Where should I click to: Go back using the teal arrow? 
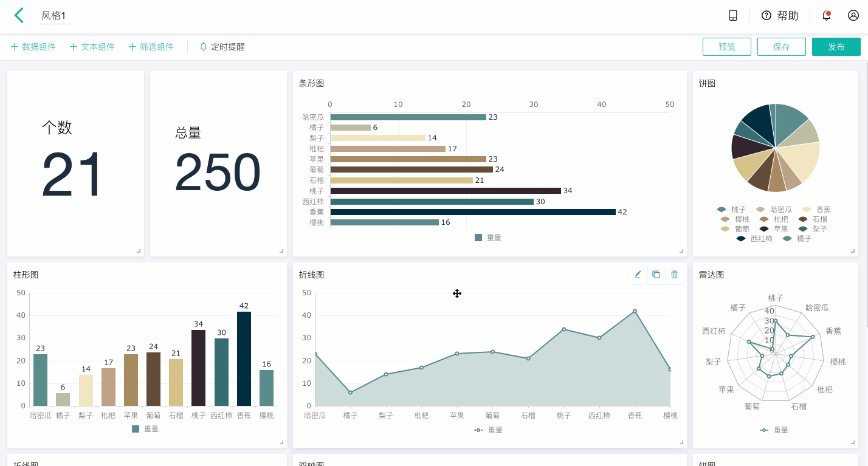[x=19, y=15]
